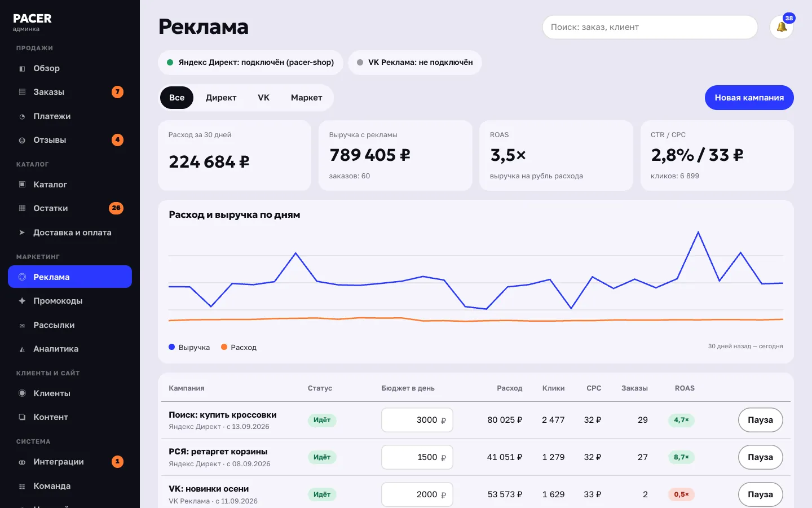The image size is (812, 508).
Task: Create a campaign with Новая кампания
Action: tap(749, 98)
